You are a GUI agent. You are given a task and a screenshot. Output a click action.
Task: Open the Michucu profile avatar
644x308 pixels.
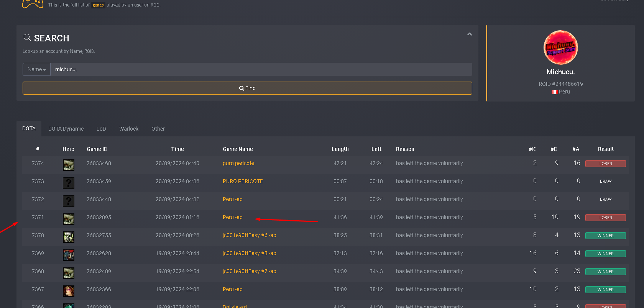(560, 48)
